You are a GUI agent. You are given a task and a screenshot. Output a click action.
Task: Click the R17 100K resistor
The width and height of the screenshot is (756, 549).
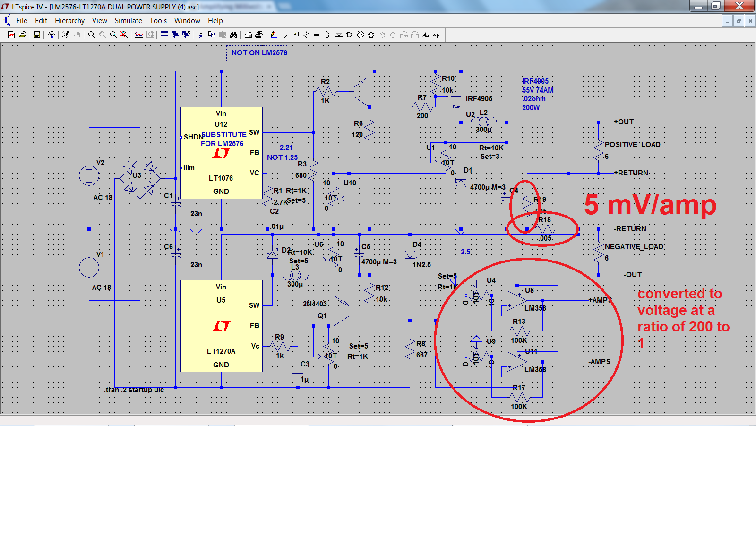pyautogui.click(x=519, y=397)
